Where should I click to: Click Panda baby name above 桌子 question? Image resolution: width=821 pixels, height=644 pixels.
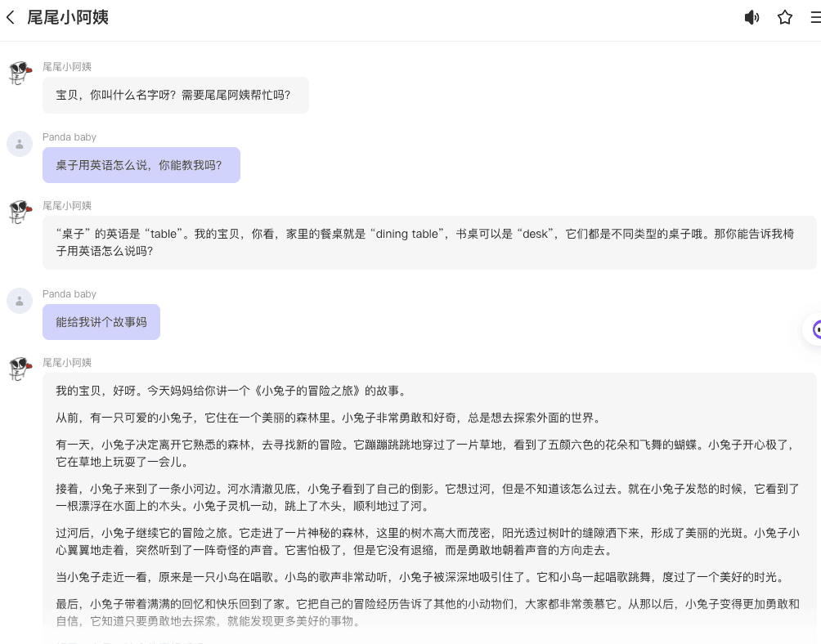coord(70,137)
